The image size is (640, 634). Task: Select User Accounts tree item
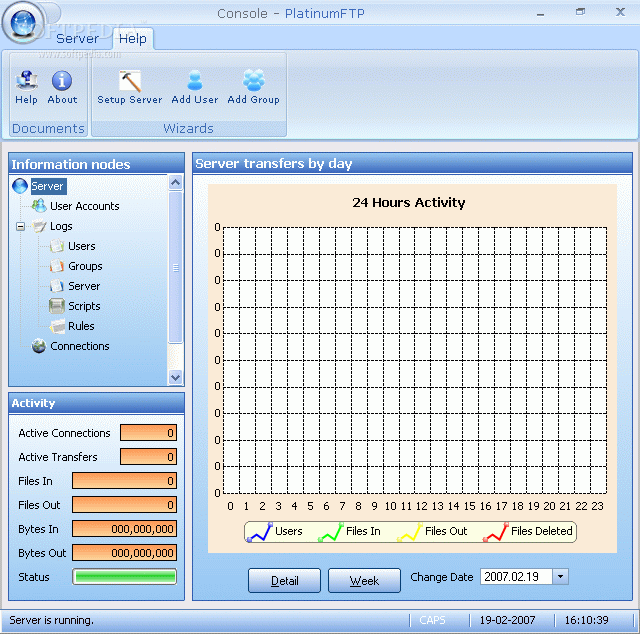84,206
